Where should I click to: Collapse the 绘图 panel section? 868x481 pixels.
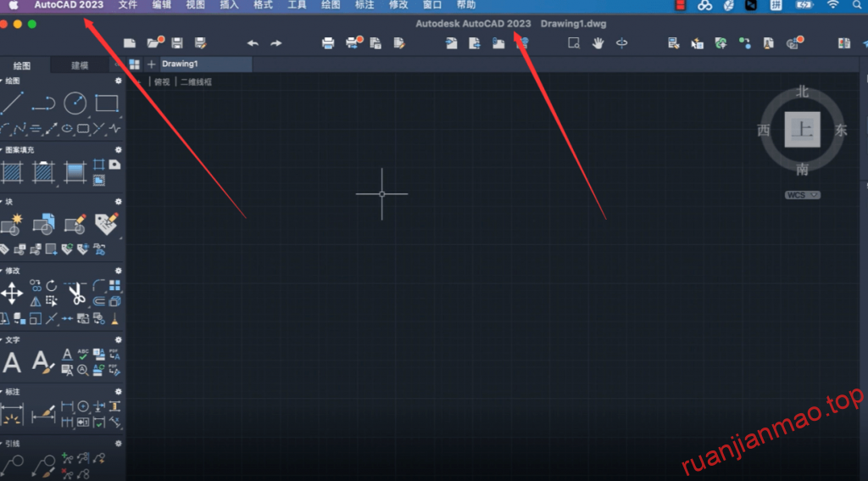2,81
